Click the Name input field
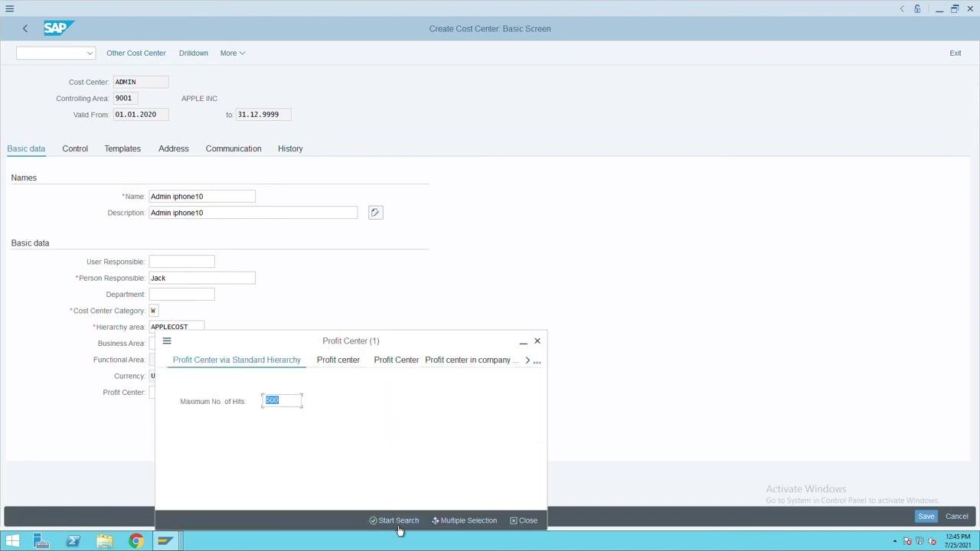The image size is (980, 551). click(x=202, y=197)
